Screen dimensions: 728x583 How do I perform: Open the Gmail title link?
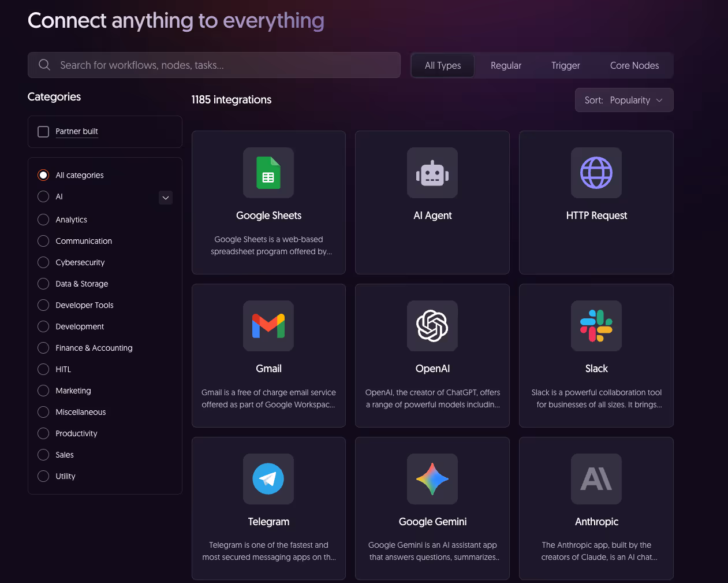coord(268,369)
